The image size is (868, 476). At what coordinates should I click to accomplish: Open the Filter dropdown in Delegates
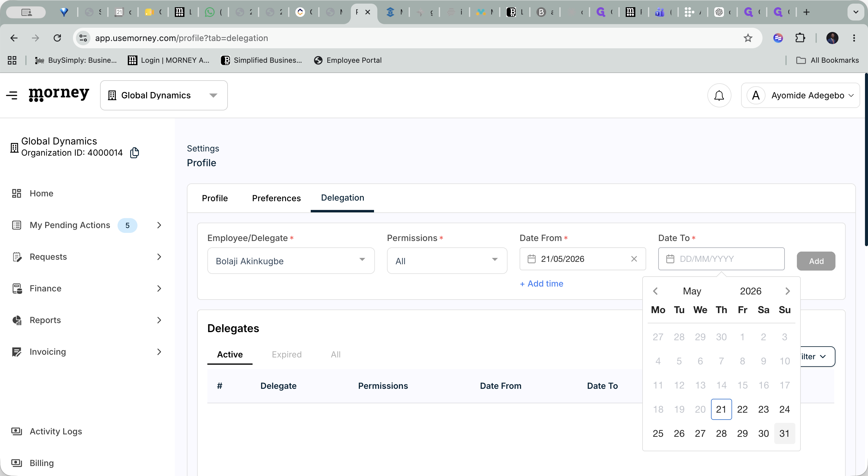pyautogui.click(x=817, y=357)
